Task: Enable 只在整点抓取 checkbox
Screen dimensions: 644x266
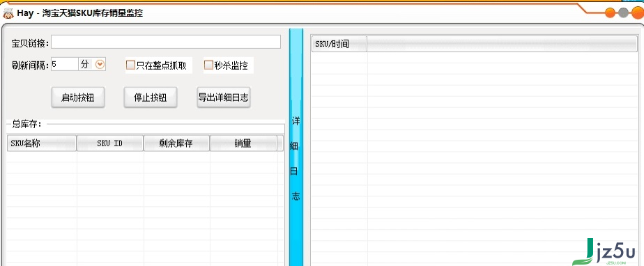Action: (130, 65)
